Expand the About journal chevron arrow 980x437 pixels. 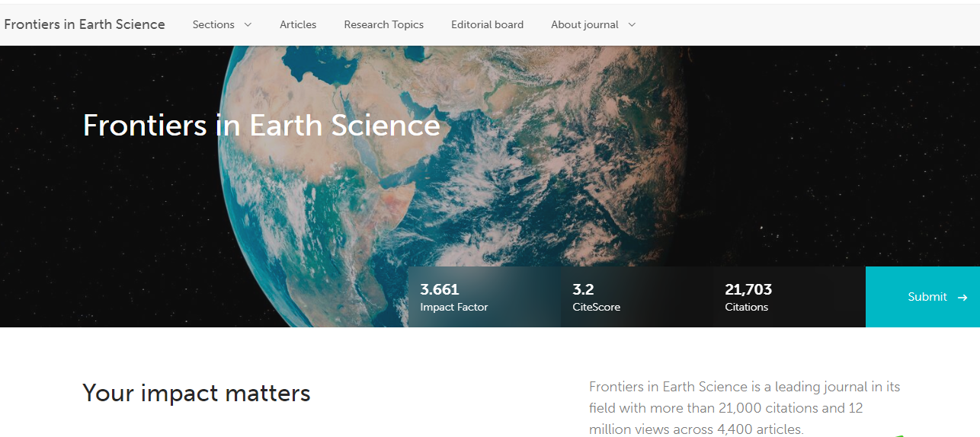click(x=632, y=25)
